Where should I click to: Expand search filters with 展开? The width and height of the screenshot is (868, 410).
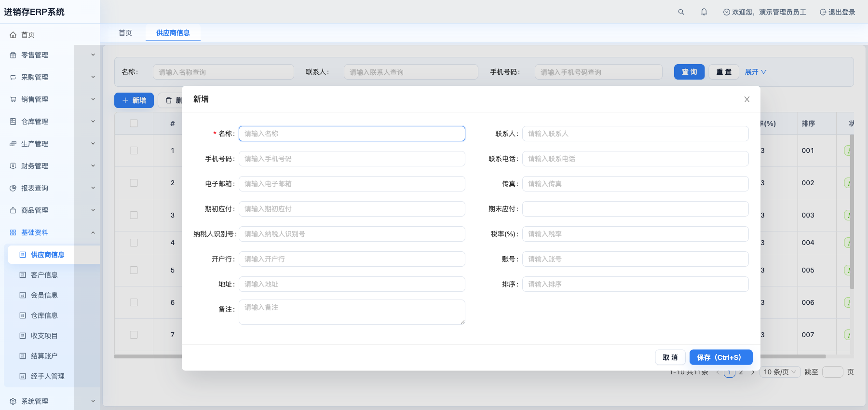click(756, 72)
